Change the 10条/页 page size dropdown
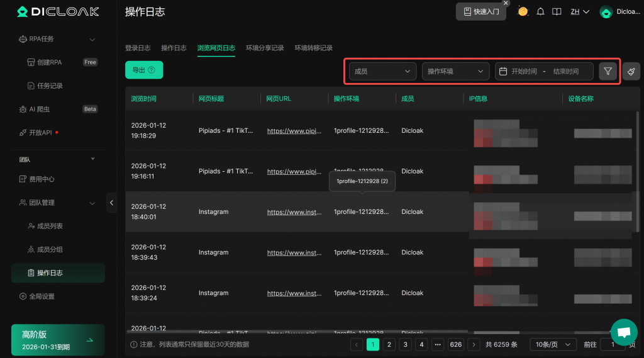Image resolution: width=644 pixels, height=358 pixels. pos(553,344)
